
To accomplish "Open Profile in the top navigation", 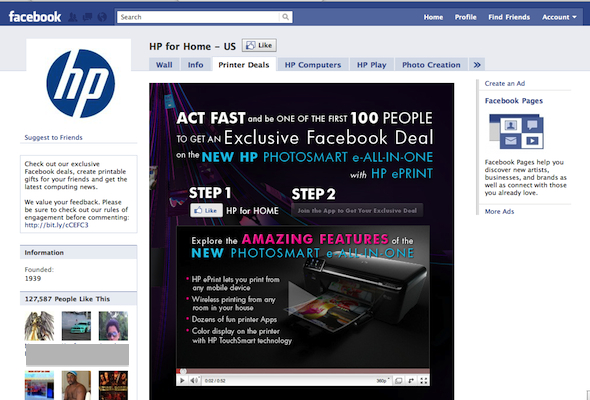I will (x=465, y=17).
